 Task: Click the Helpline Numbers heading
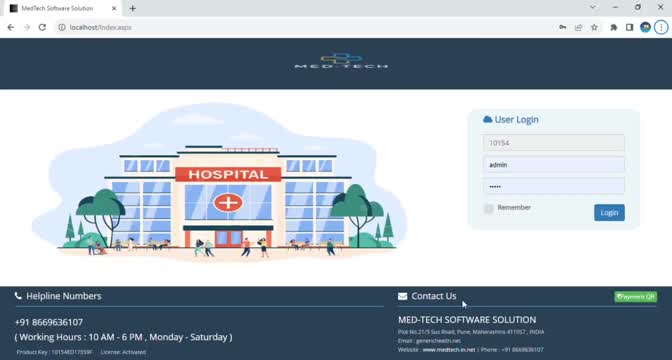64,296
